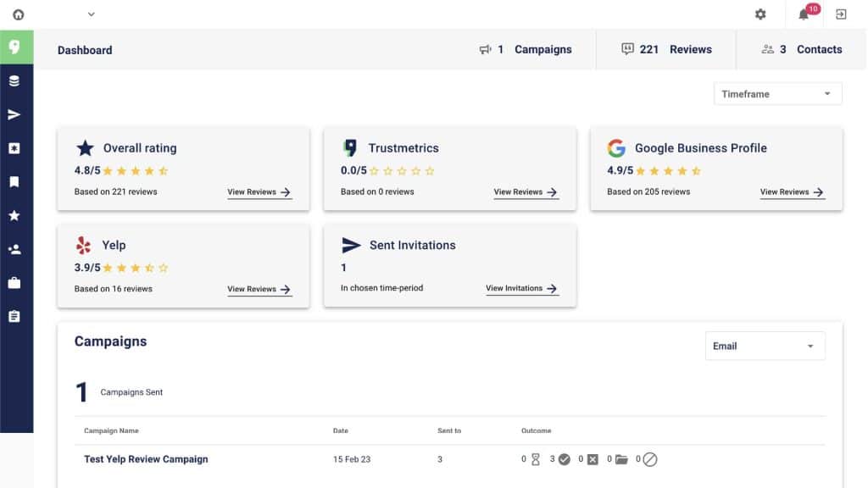Open the send paper-plane sidebar icon

14,114
